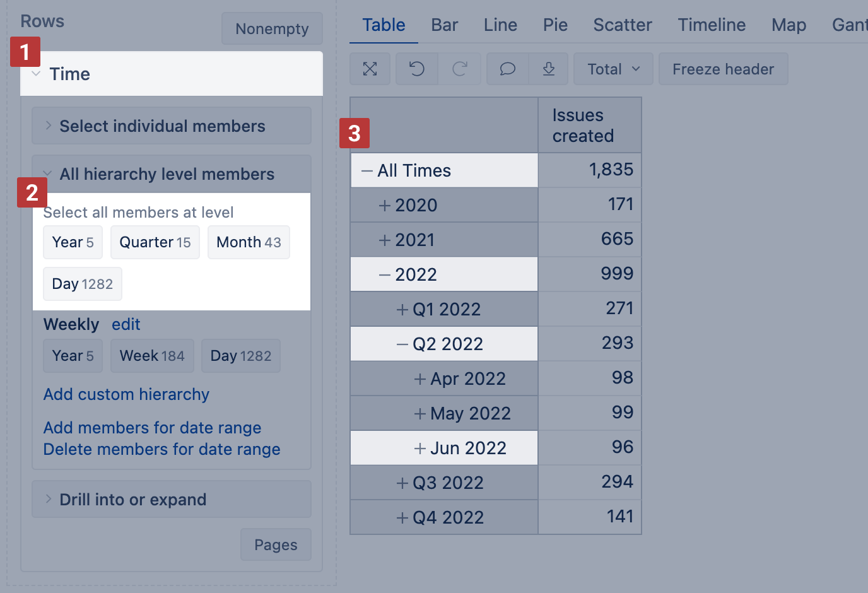Switch to the Bar chart tab

(x=444, y=25)
